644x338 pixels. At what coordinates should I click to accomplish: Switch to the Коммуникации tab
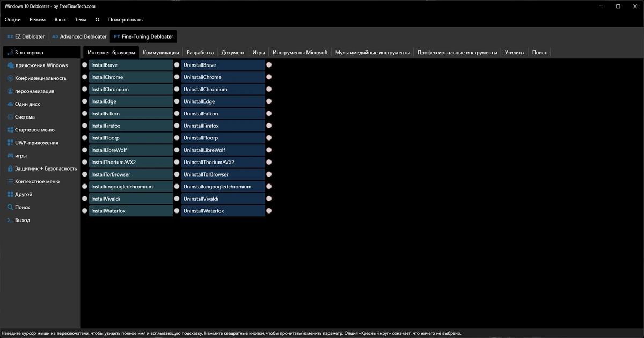click(161, 53)
